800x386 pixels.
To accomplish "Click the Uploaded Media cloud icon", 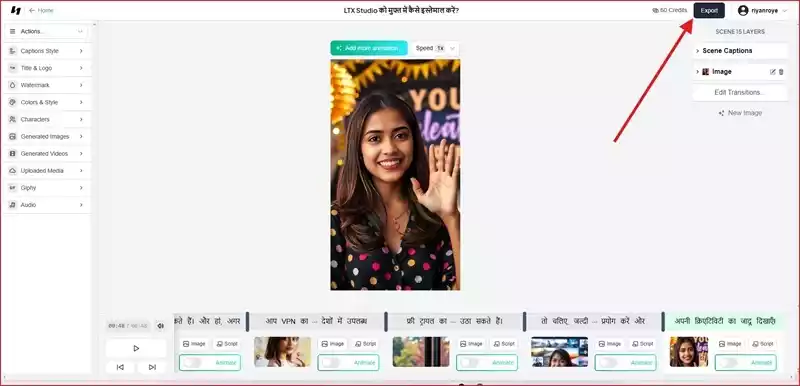I will [12, 171].
